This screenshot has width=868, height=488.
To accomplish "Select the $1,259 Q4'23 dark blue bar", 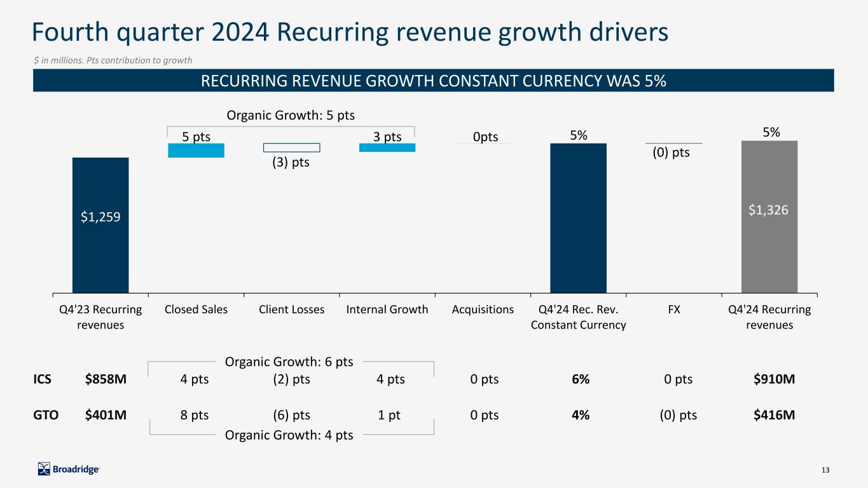I will pos(100,225).
